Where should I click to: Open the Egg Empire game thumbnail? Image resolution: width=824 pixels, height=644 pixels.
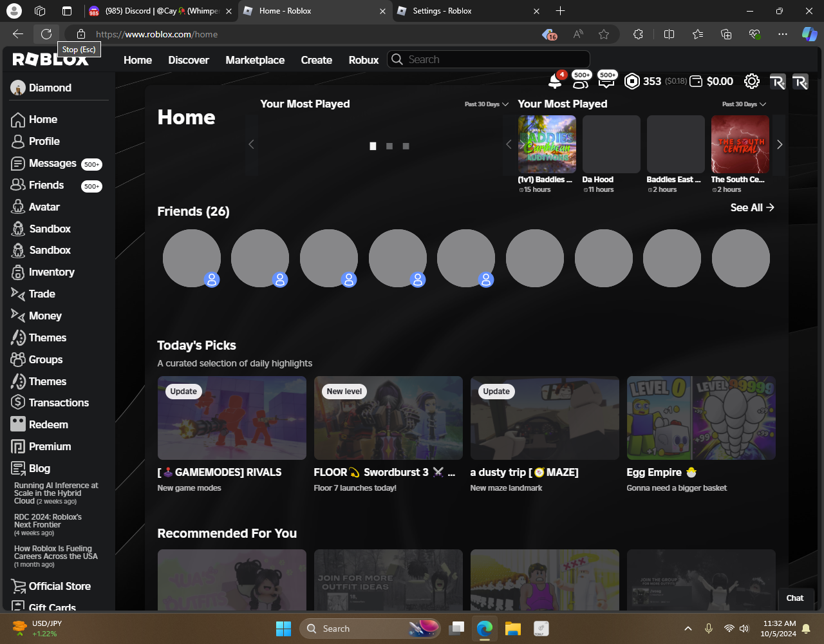[701, 418]
